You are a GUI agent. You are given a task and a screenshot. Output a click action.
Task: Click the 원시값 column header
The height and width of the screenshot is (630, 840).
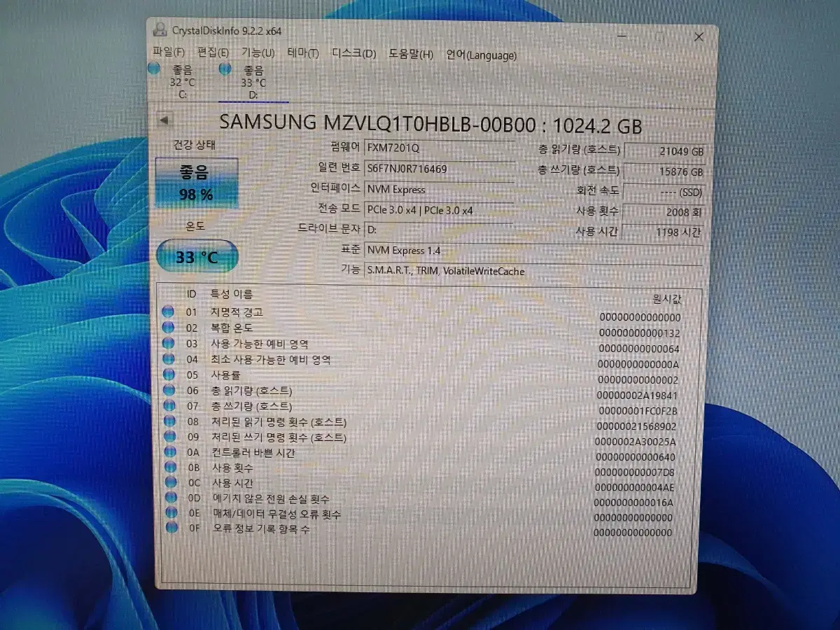(x=666, y=299)
